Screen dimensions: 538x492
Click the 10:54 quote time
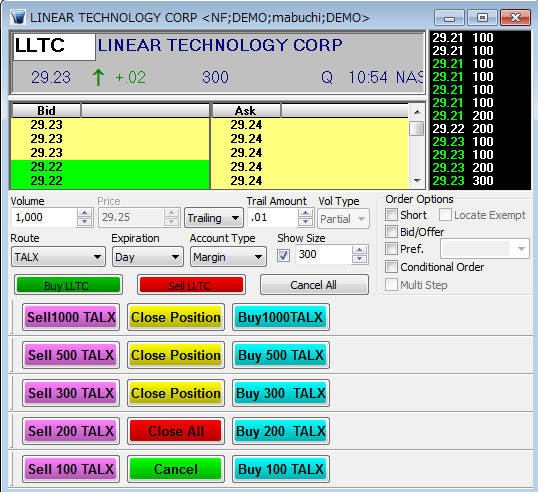click(368, 77)
